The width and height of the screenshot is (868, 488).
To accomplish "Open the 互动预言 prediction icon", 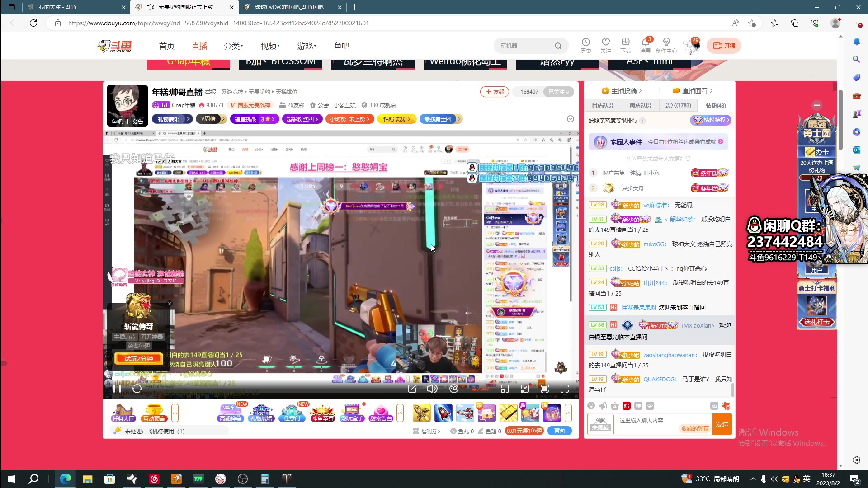I will (x=154, y=413).
